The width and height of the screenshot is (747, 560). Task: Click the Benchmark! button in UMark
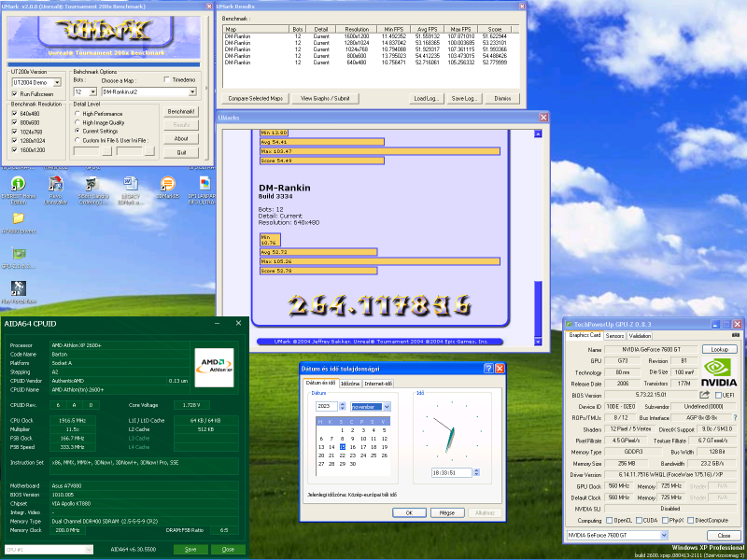[181, 111]
